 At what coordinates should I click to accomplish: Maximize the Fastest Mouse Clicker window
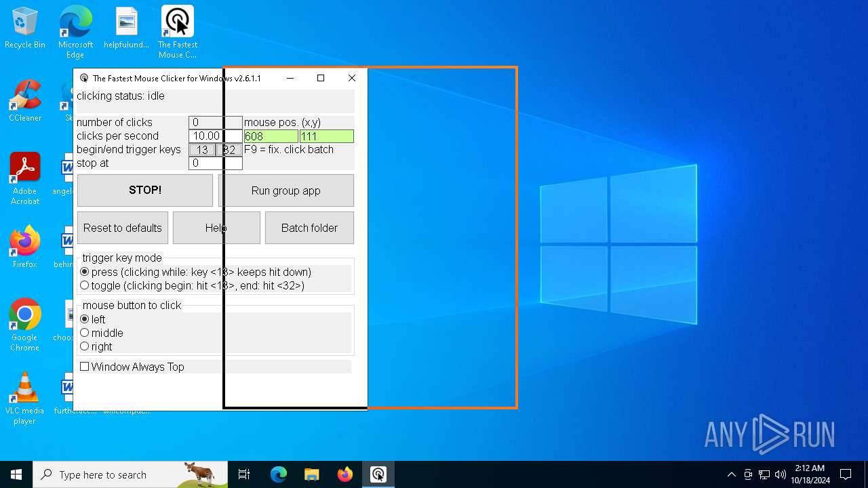321,79
